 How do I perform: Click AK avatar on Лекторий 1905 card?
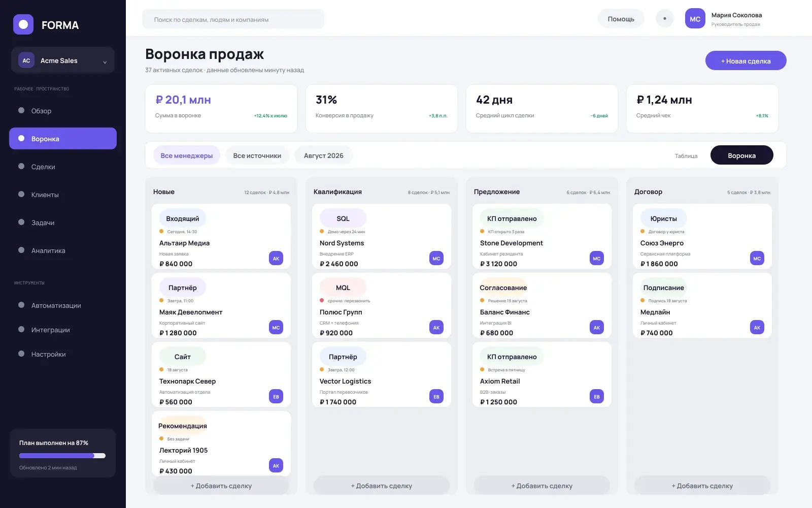(x=276, y=466)
